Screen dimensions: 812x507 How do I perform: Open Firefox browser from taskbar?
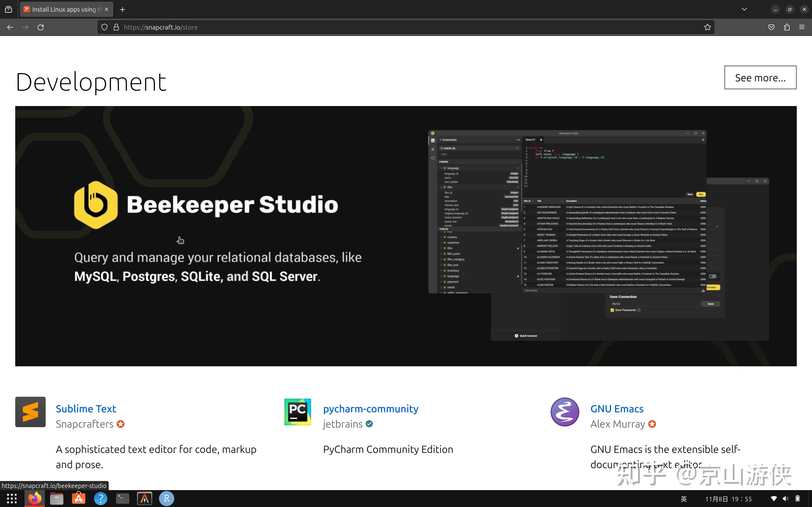(33, 498)
